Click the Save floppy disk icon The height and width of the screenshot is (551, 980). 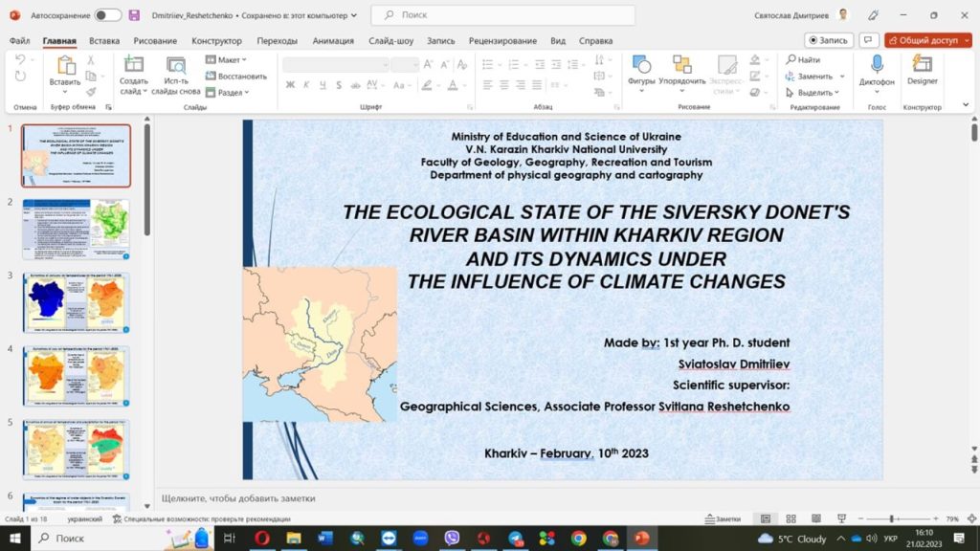click(x=134, y=15)
